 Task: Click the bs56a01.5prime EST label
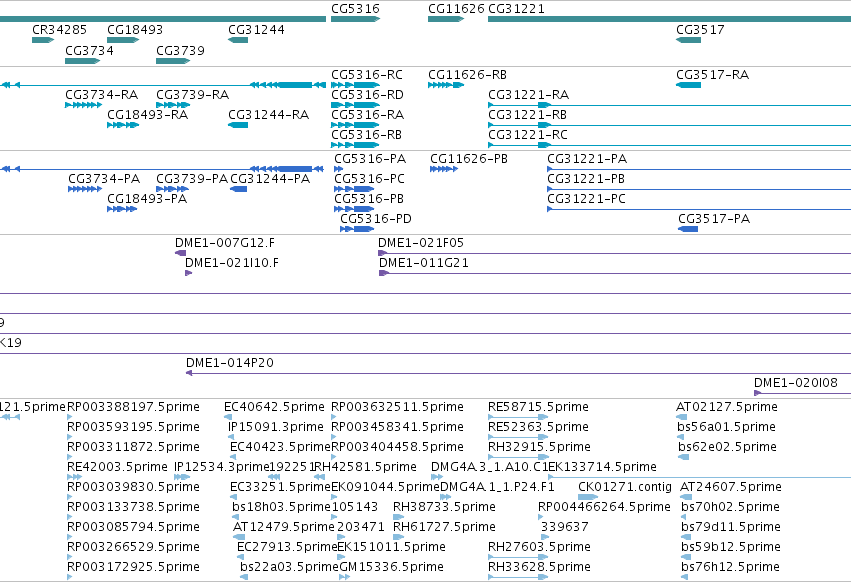pos(726,427)
